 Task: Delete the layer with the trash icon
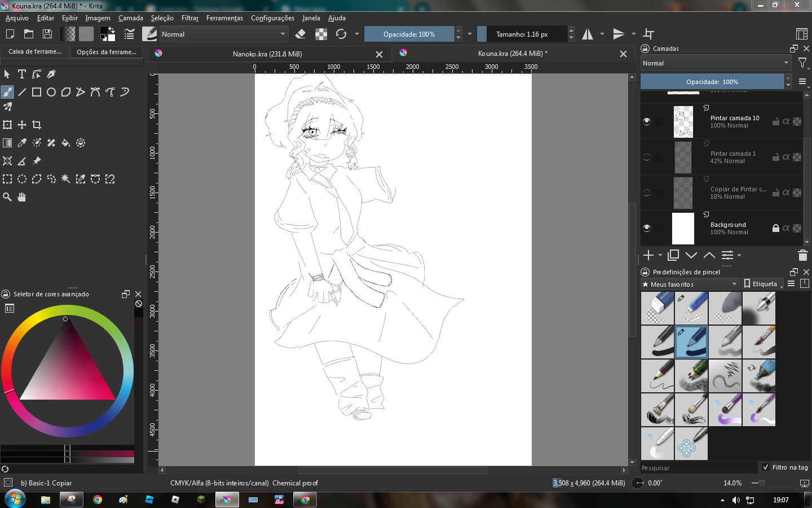pyautogui.click(x=802, y=256)
